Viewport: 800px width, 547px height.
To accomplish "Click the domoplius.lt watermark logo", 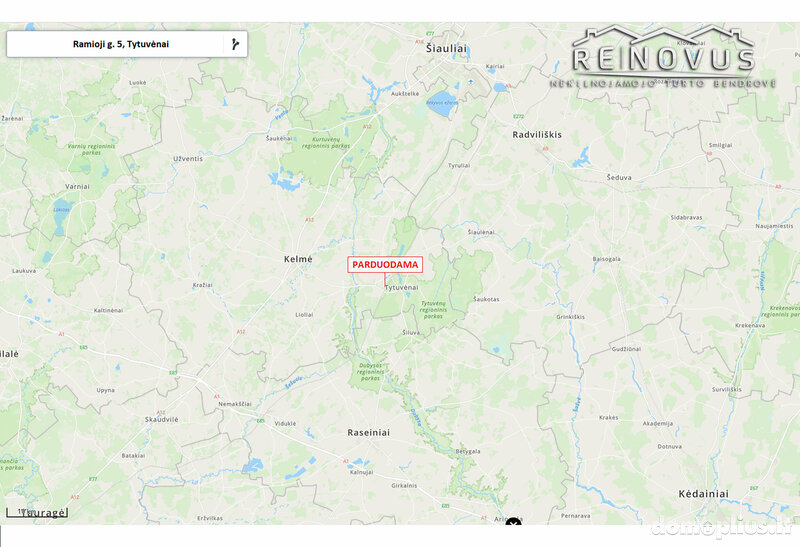I will coord(721,527).
